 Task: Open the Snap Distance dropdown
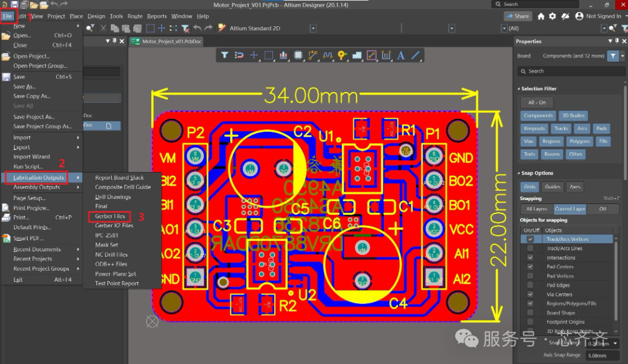click(615, 343)
